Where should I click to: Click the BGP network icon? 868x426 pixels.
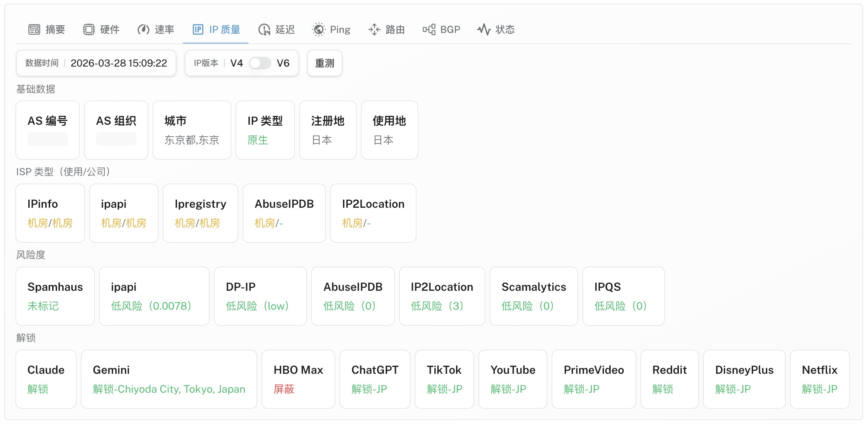coord(429,29)
